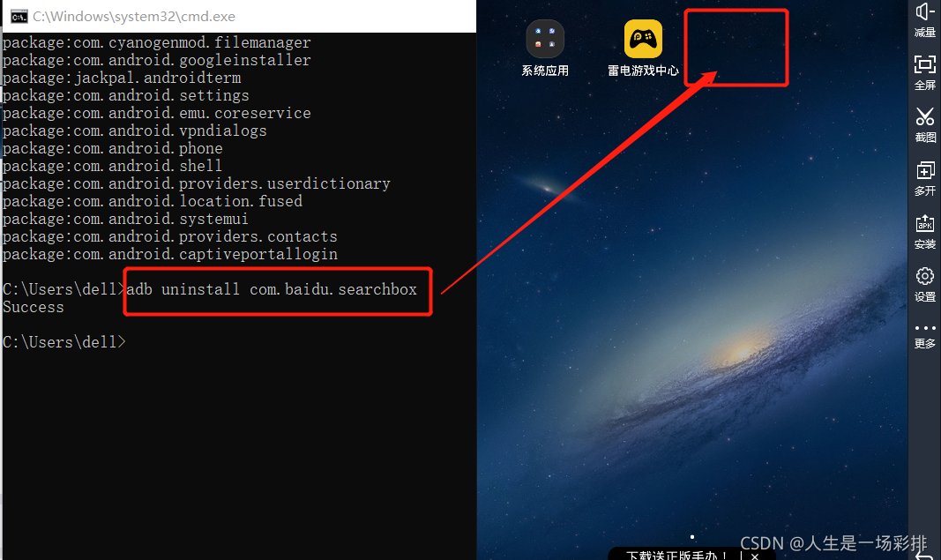Click the adb uninstall com.baidu.searchbox command
The width and height of the screenshot is (941, 560).
[x=272, y=289]
